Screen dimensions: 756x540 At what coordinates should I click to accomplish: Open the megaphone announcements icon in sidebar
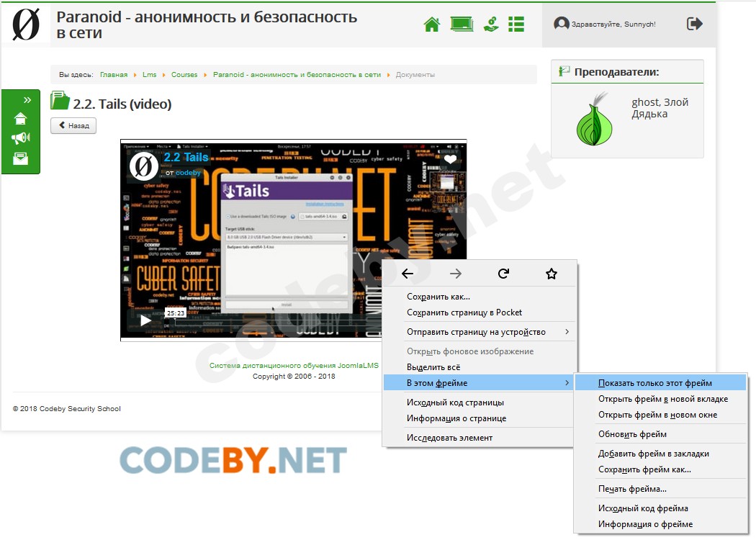pyautogui.click(x=21, y=138)
